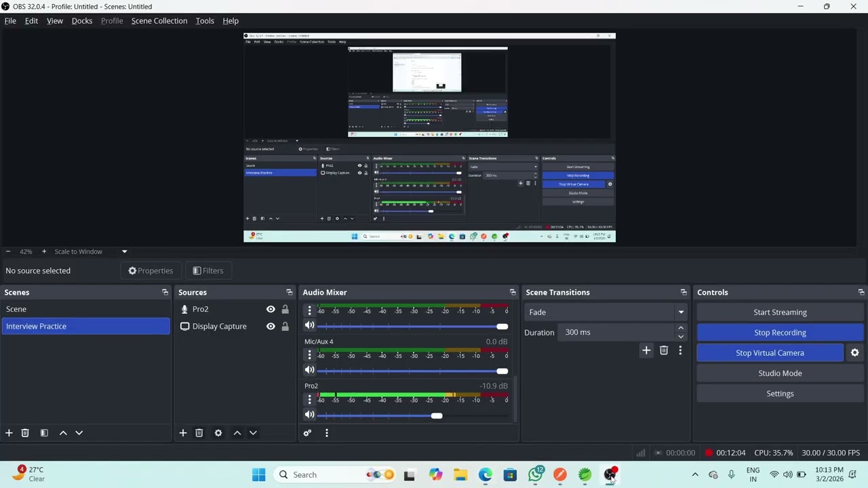The height and width of the screenshot is (488, 868).
Task: Open the Fade transition dropdown
Action: point(606,312)
